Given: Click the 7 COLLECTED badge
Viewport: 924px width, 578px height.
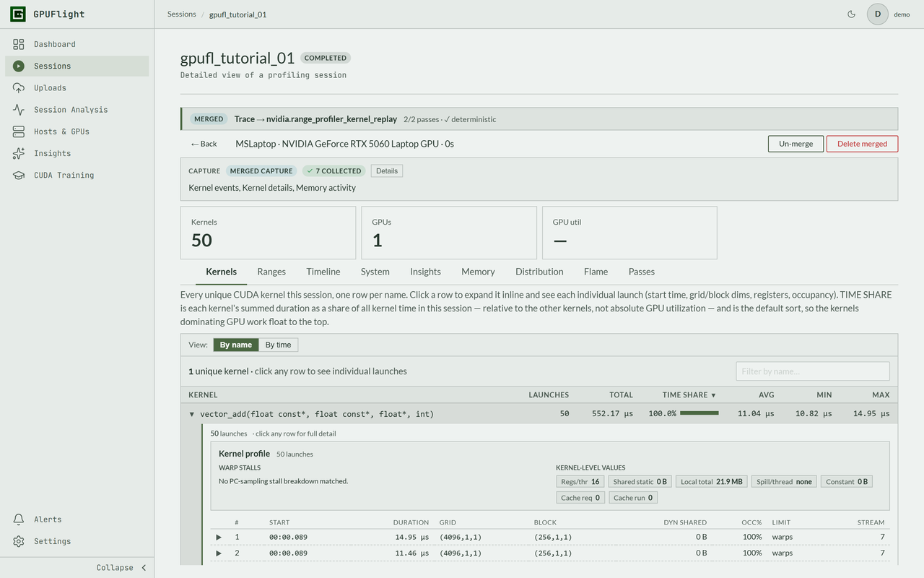Looking at the screenshot, I should point(334,171).
